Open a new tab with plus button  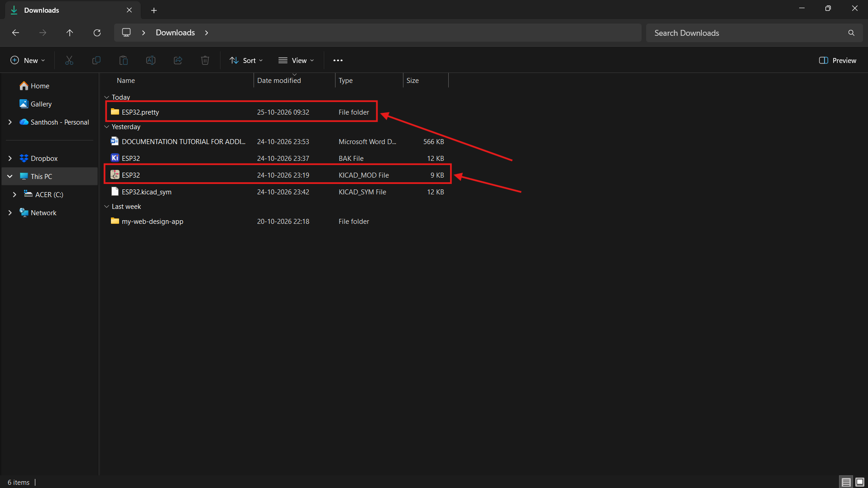[154, 10]
